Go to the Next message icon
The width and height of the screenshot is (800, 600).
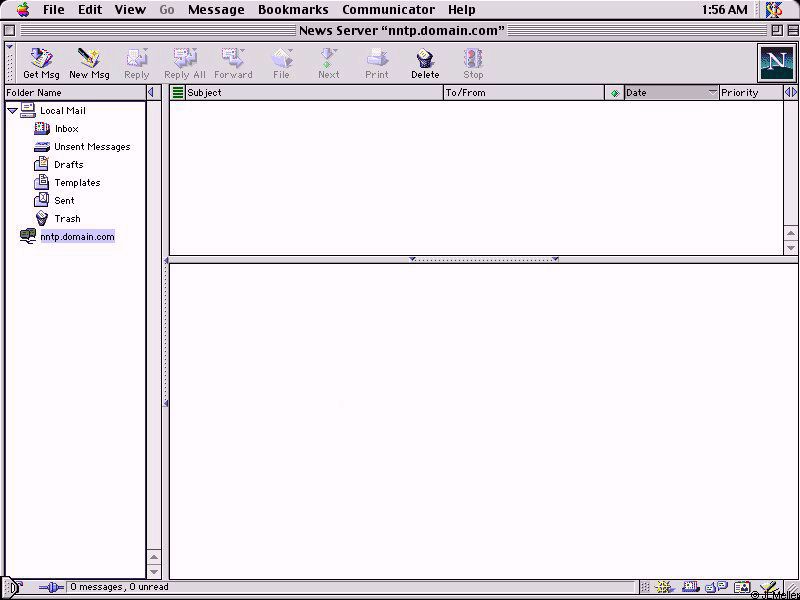pyautogui.click(x=329, y=63)
